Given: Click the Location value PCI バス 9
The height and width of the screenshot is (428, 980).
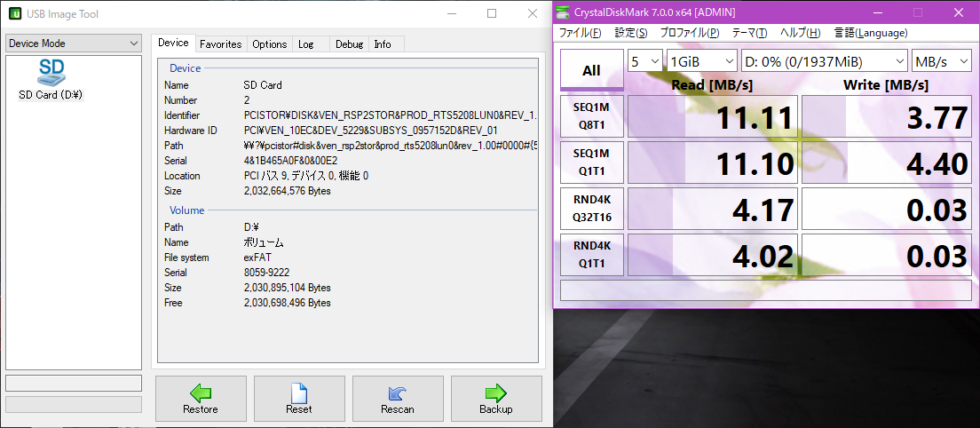Looking at the screenshot, I should 305,176.
